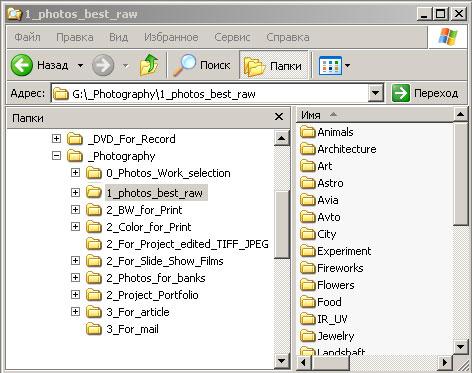The image size is (472, 373).
Task: Click folder icon next to 2_Project_Portfolio
Action: point(94,294)
